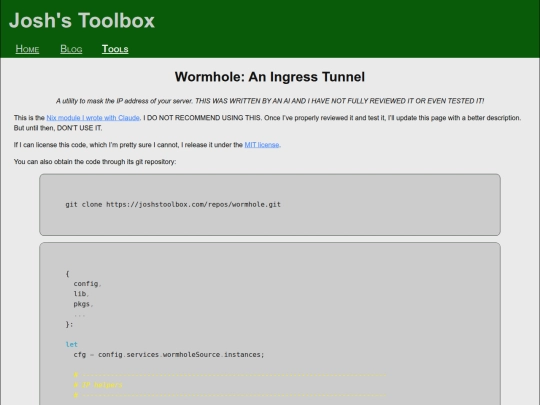
Task: Open the MIT license link
Action: point(262,145)
